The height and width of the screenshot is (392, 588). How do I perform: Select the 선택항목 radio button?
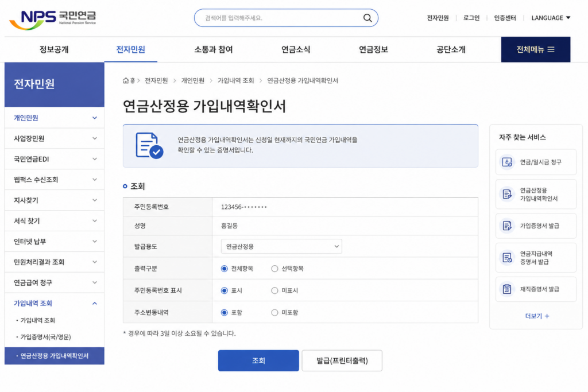274,269
